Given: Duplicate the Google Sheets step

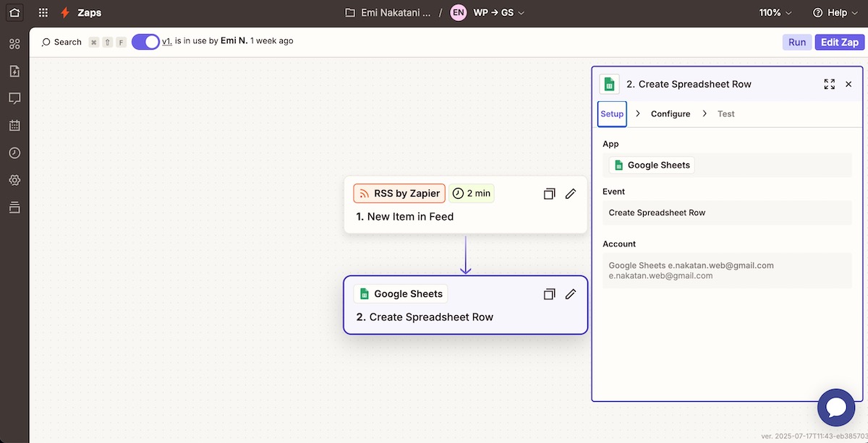Looking at the screenshot, I should [x=549, y=294].
